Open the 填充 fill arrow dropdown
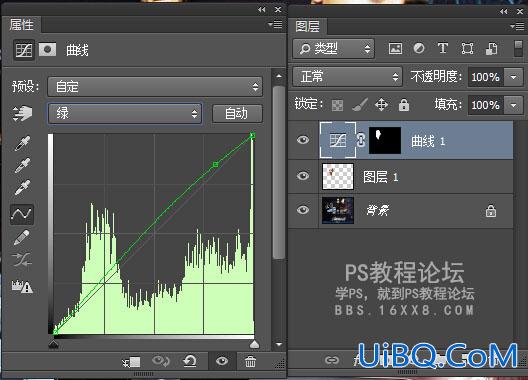The height and width of the screenshot is (380, 528). (514, 105)
